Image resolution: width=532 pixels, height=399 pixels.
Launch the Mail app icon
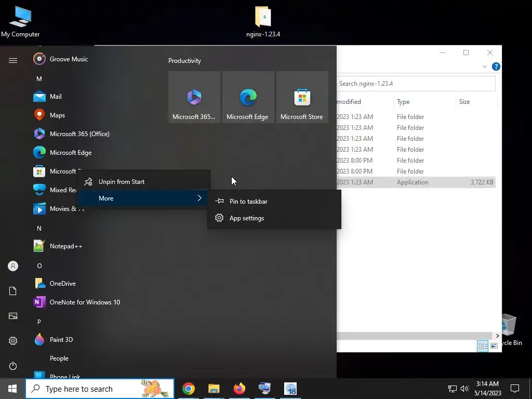(39, 97)
